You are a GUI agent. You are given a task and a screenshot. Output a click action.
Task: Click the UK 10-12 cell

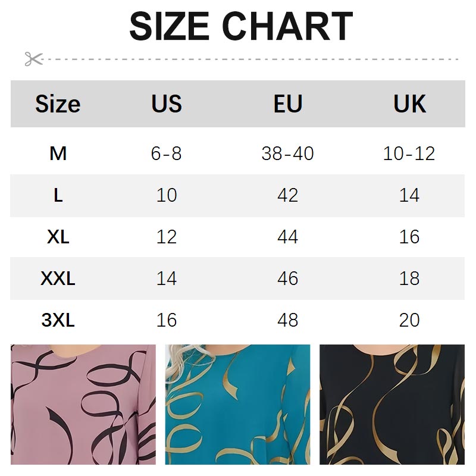pyautogui.click(x=409, y=154)
